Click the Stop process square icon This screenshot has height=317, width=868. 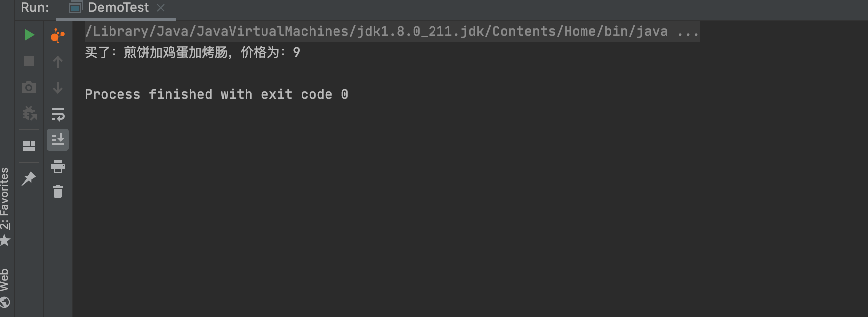[x=29, y=61]
